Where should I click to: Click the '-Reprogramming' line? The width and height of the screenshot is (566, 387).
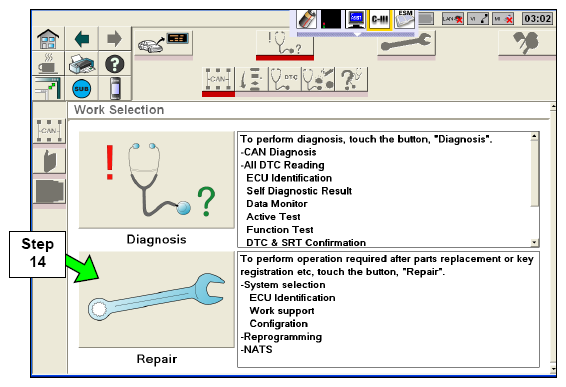[281, 337]
